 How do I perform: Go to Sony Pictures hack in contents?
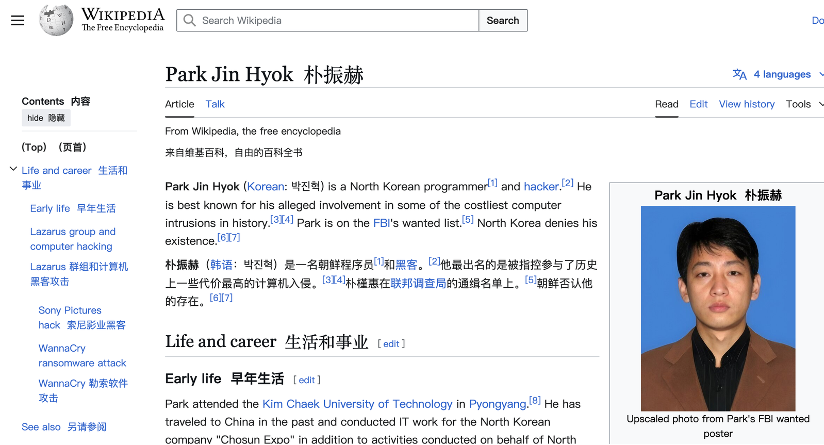(x=81, y=317)
